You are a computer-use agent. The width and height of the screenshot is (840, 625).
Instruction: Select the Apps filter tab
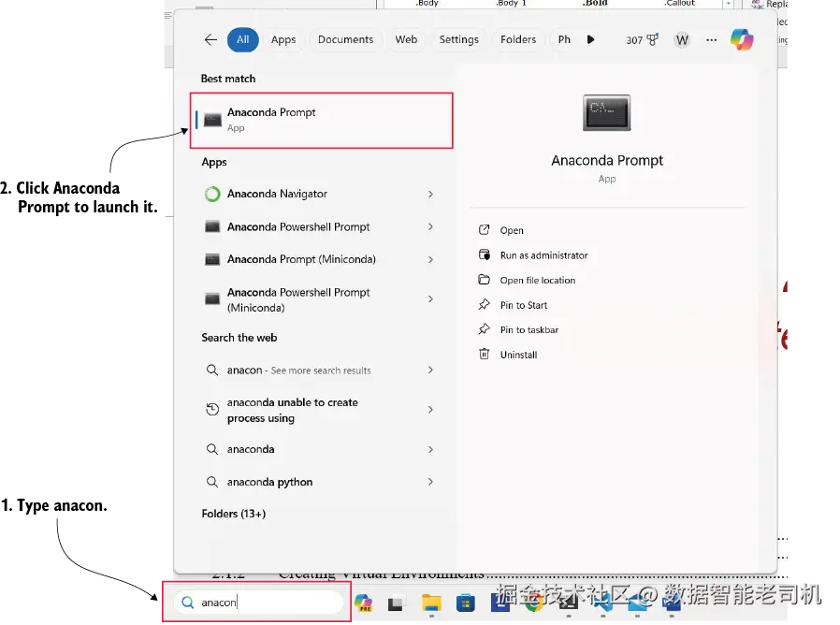[x=283, y=39]
